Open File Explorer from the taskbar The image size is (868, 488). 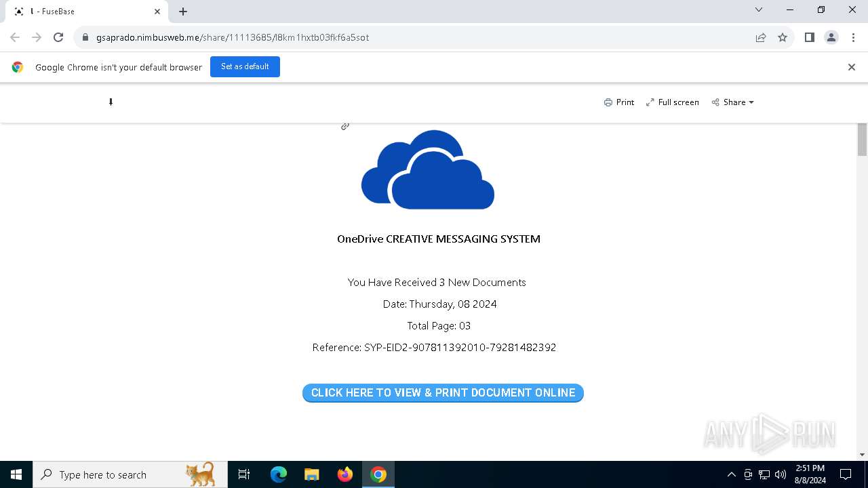tap(311, 474)
